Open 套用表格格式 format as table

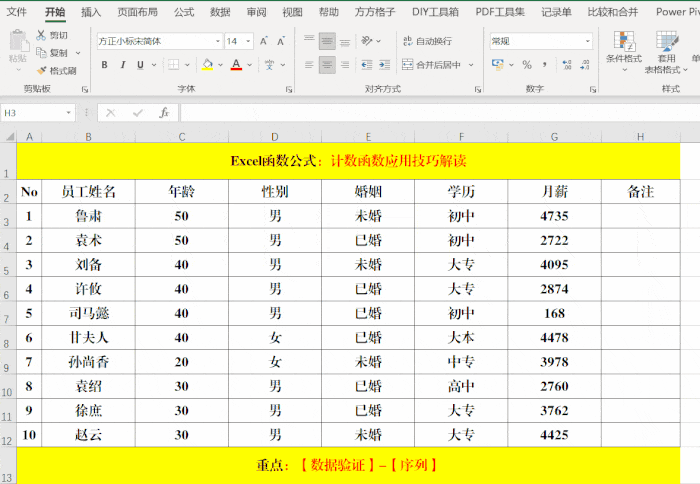[x=667, y=52]
